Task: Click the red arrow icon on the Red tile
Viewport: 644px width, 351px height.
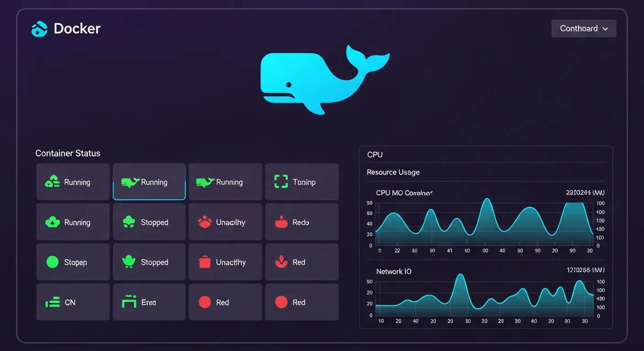Action: coord(281,262)
